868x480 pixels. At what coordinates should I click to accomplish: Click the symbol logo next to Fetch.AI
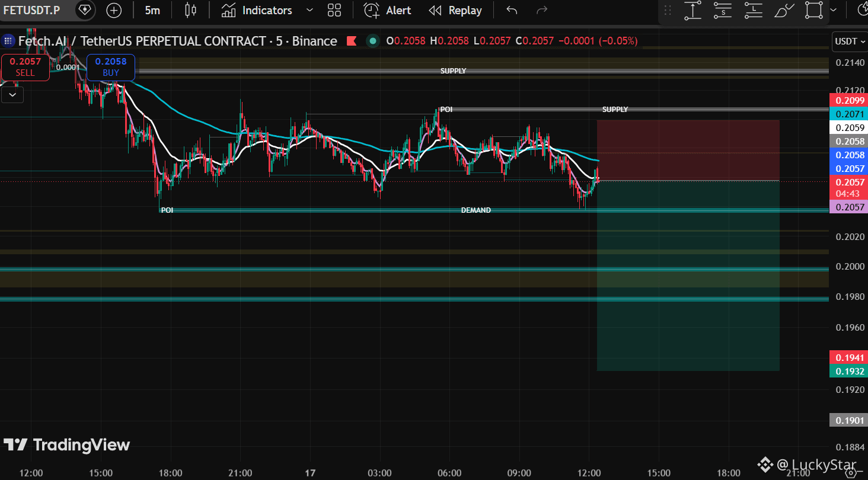8,41
